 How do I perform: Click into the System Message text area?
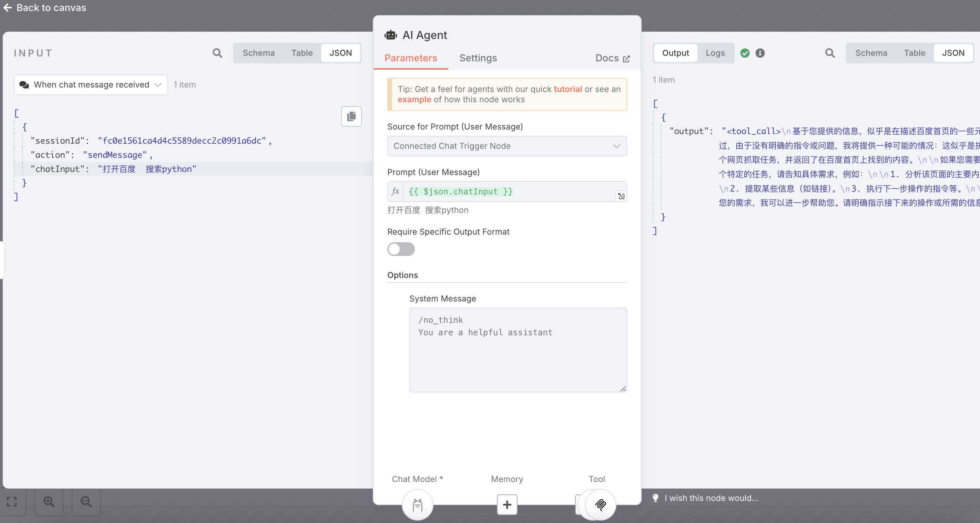[518, 350]
